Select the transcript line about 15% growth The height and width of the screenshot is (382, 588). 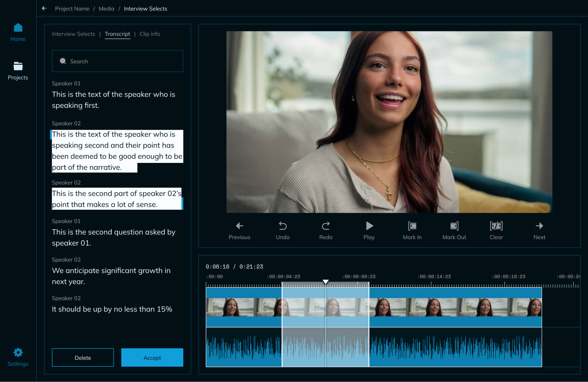click(x=112, y=309)
